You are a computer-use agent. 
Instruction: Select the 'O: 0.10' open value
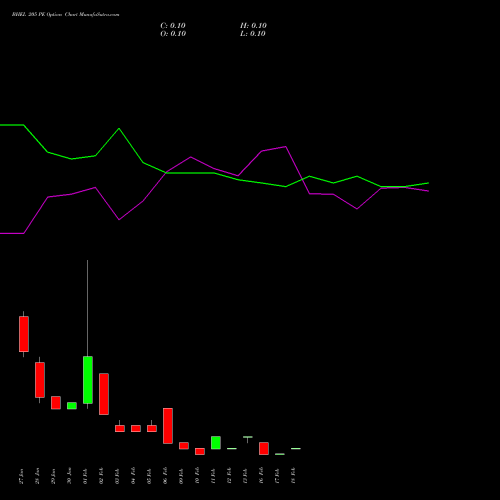click(x=173, y=34)
